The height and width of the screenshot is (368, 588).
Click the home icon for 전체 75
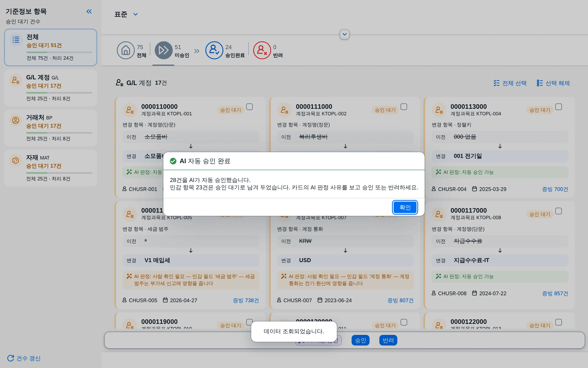coord(126,50)
